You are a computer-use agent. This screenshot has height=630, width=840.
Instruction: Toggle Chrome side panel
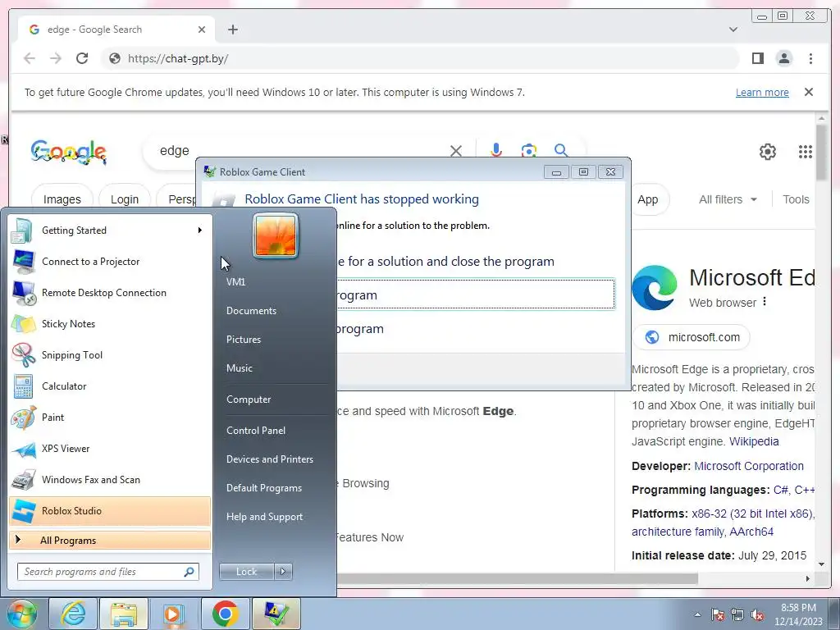[x=757, y=58]
